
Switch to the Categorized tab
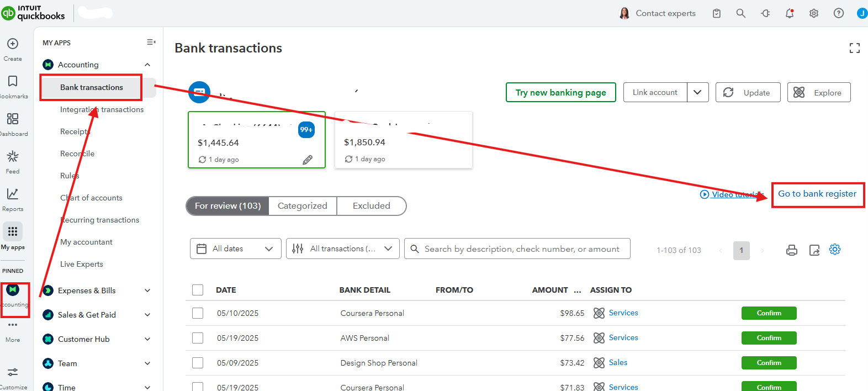click(x=303, y=206)
